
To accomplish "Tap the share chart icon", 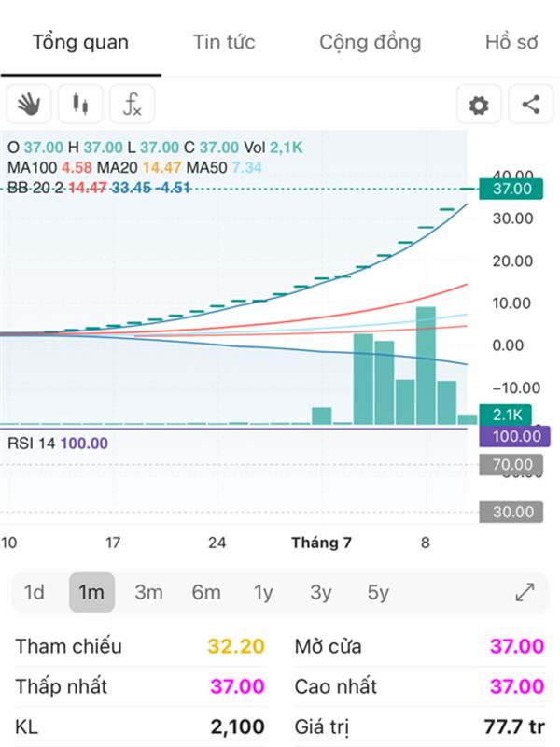I will pyautogui.click(x=530, y=104).
